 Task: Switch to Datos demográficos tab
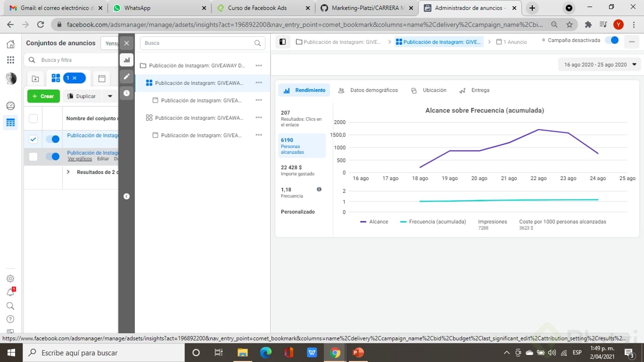[368, 90]
